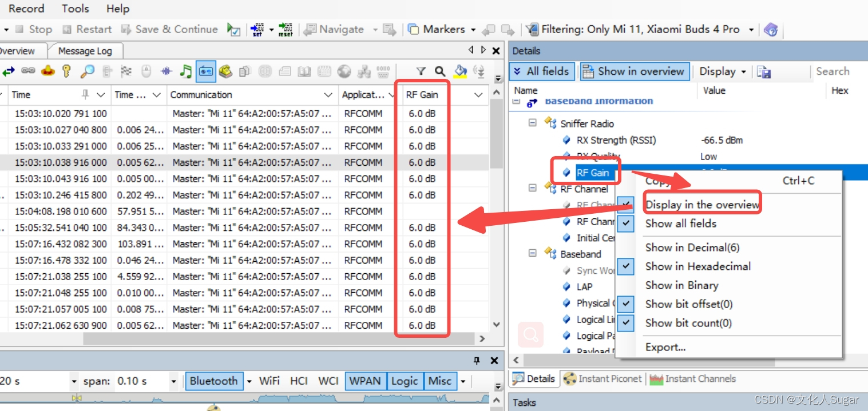Click the set markers icon in main toolbar
868x411 pixels.
(257, 29)
